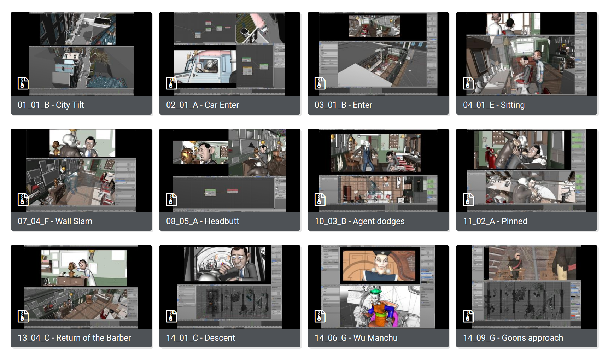Click zip file icon on Sitting card
614x364 pixels.
468,83
